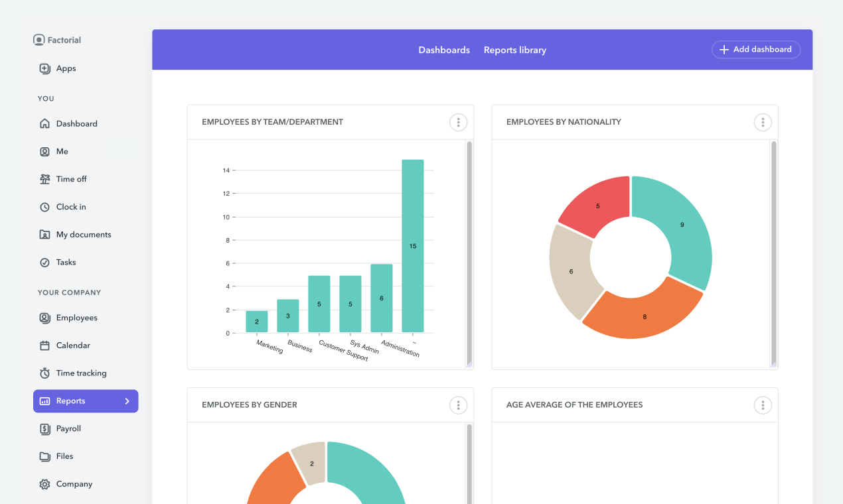Image resolution: width=843 pixels, height=504 pixels.
Task: Select the Dashboards tab
Action: [x=444, y=50]
